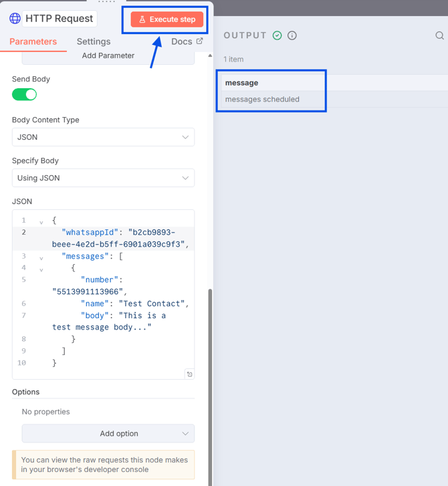The width and height of the screenshot is (448, 486).
Task: Collapse the messages array fold at line 3
Action: pyautogui.click(x=41, y=258)
